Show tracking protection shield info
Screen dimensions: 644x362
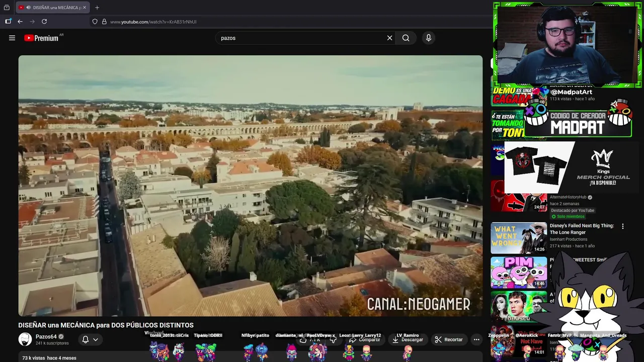pyautogui.click(x=95, y=22)
